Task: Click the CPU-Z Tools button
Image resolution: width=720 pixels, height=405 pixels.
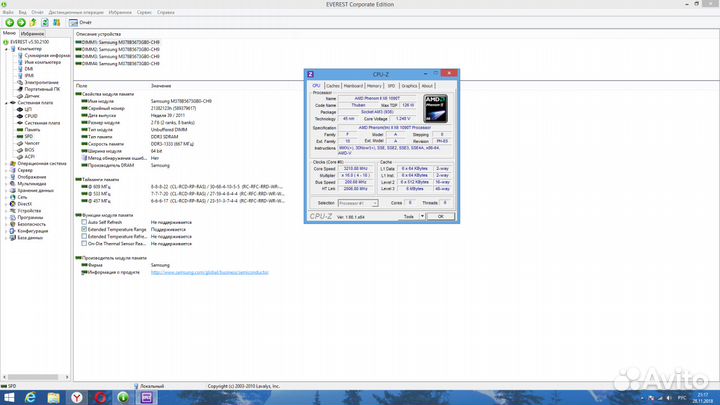Action: click(409, 216)
